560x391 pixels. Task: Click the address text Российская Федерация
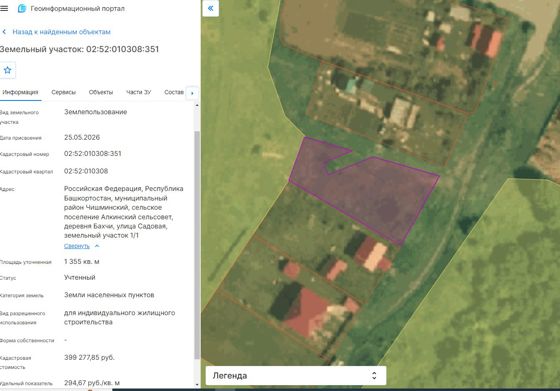(x=103, y=189)
